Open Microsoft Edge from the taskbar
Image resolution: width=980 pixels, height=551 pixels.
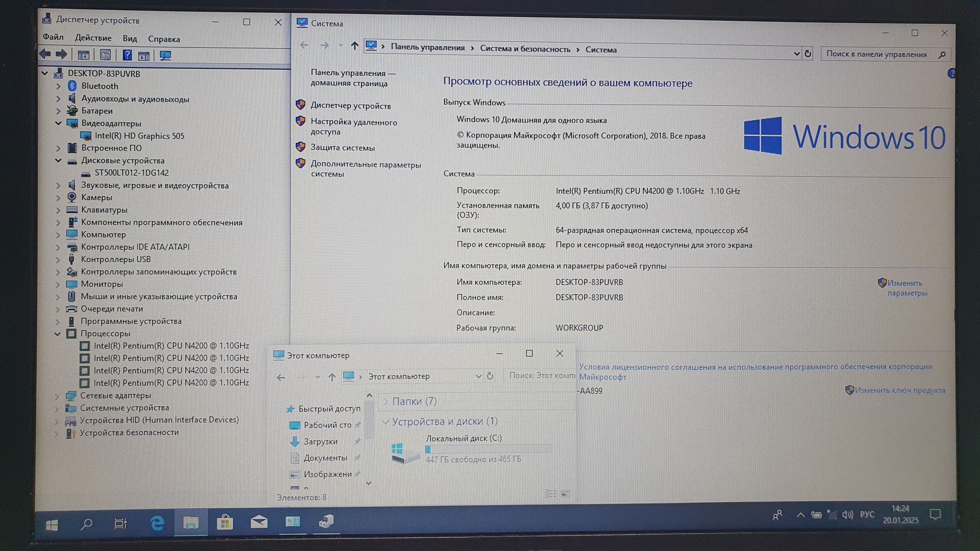[x=157, y=524]
